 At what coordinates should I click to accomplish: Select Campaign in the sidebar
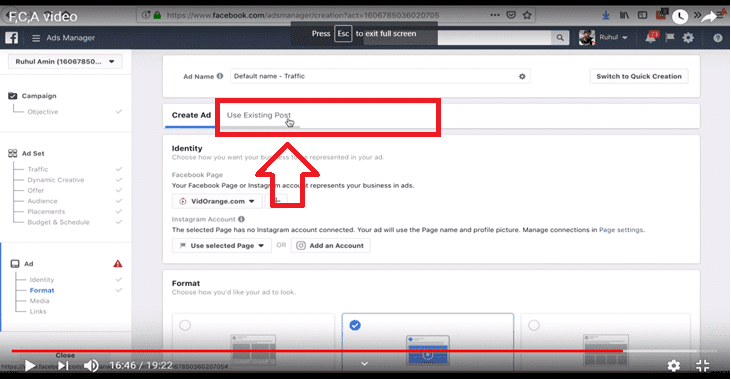(x=39, y=96)
